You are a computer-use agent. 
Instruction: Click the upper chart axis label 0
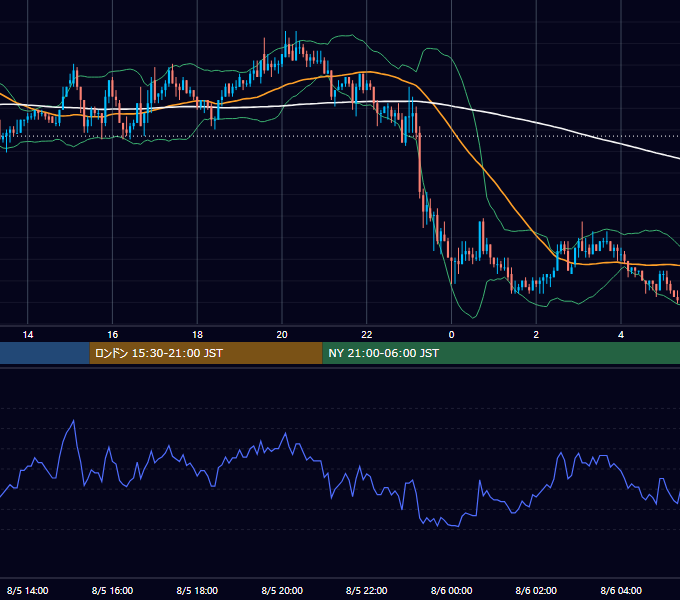(x=451, y=335)
